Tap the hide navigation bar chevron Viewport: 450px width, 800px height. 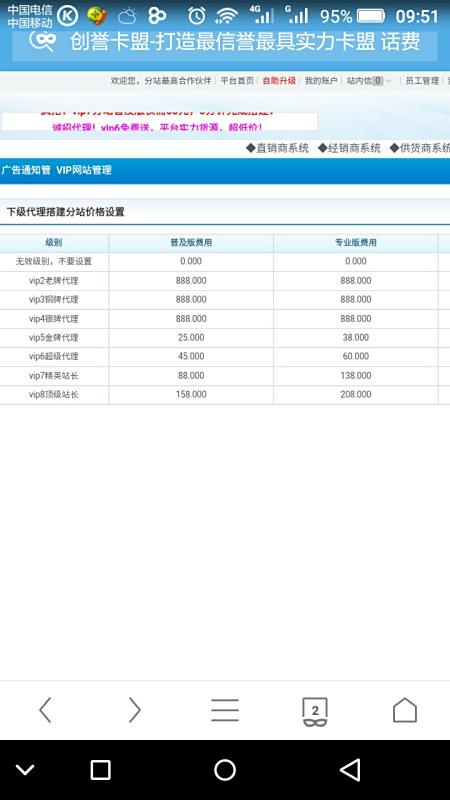[25, 769]
